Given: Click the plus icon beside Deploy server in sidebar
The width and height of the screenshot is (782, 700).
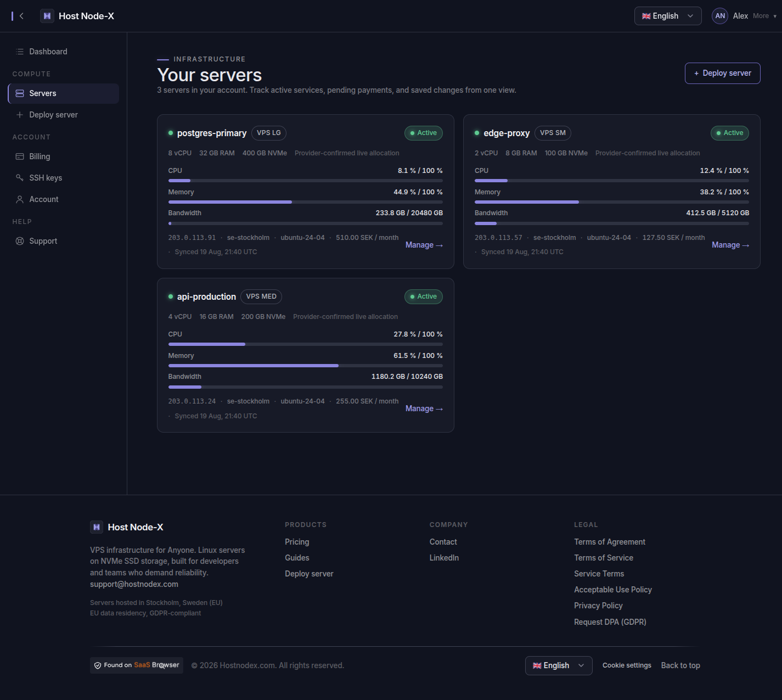Looking at the screenshot, I should [20, 115].
